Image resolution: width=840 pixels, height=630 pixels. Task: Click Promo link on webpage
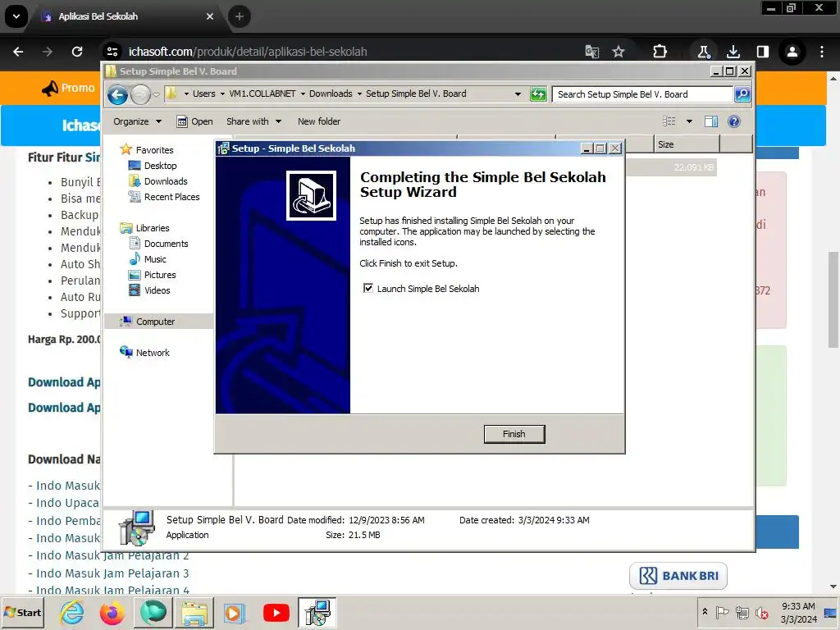68,88
